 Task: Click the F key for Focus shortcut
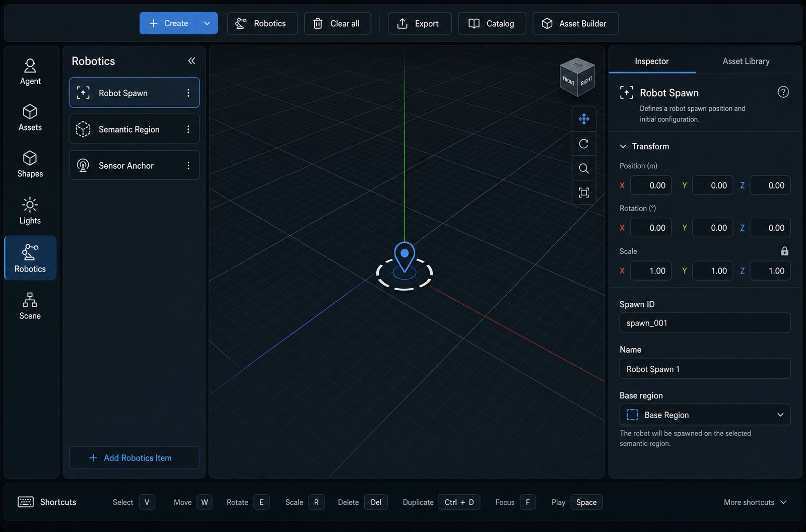527,502
